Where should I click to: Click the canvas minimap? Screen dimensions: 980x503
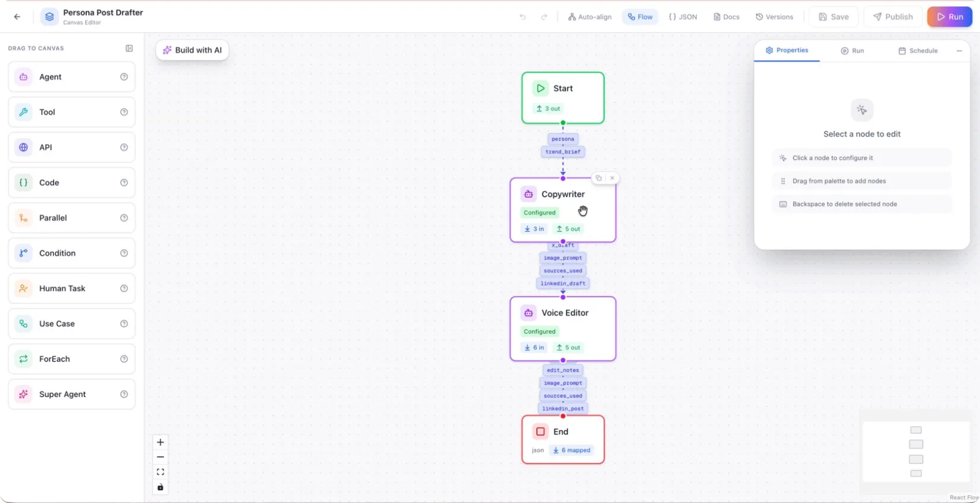916,451
